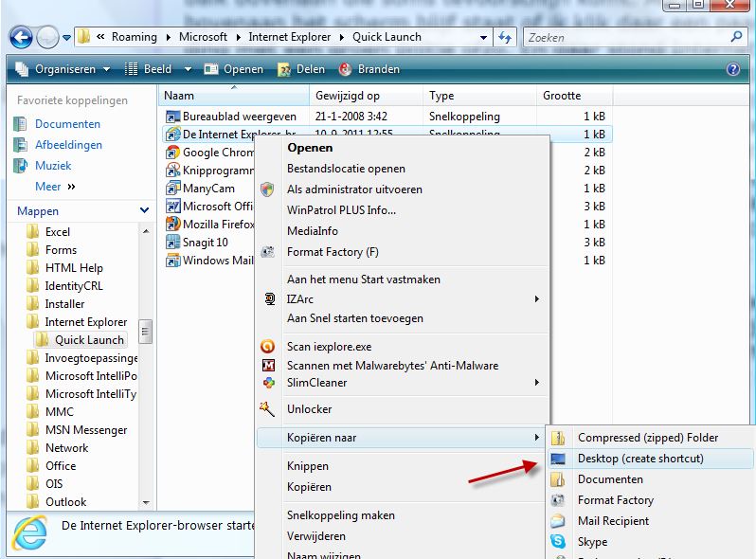Collapse the Mappen folder pane chevron

[144, 211]
